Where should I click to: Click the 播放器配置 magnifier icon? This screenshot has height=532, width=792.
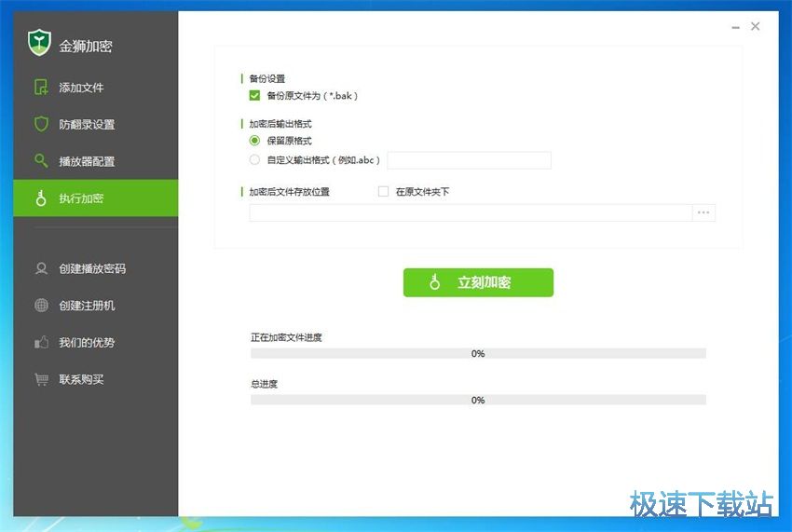click(41, 160)
